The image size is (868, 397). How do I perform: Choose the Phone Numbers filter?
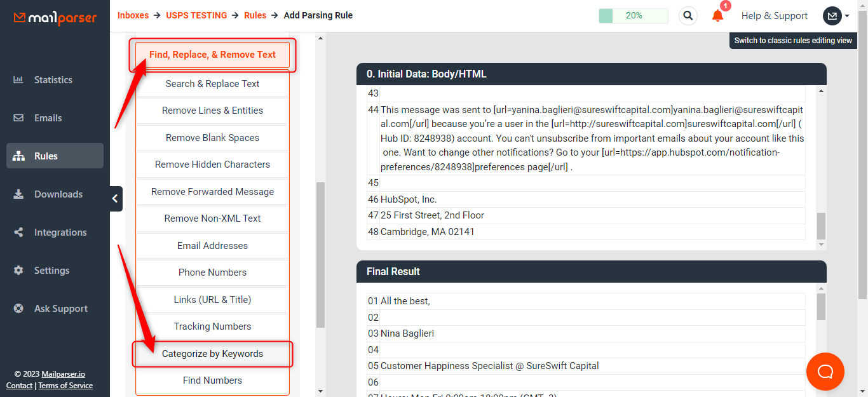[212, 273]
